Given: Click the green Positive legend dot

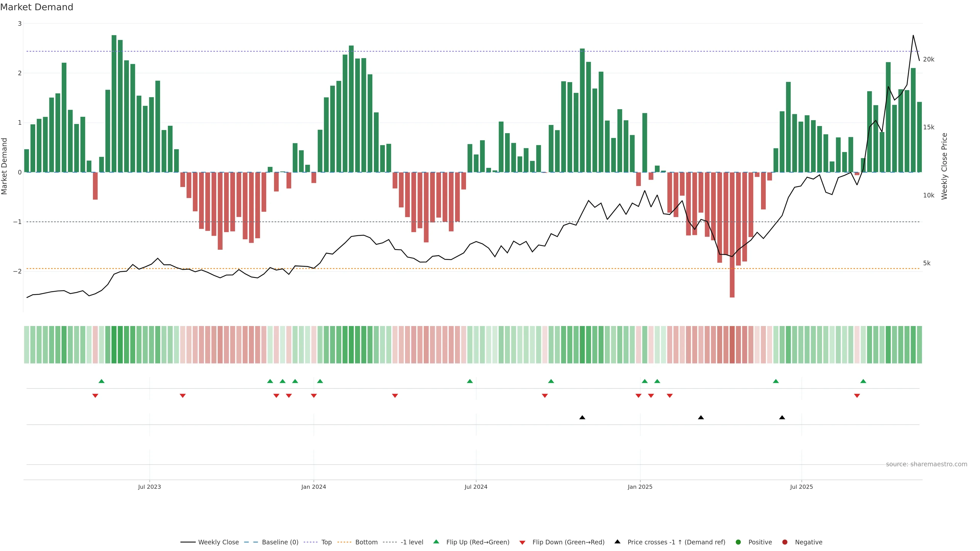Looking at the screenshot, I should pyautogui.click(x=738, y=542).
